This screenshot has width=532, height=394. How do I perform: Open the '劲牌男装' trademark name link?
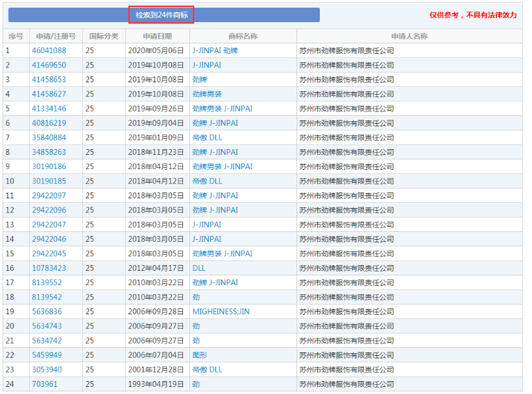207,94
